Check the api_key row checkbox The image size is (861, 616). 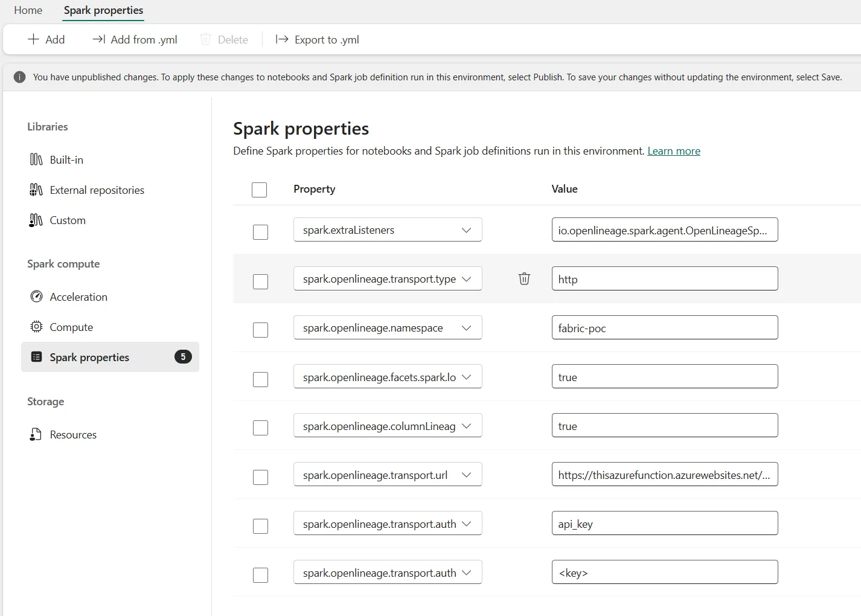tap(260, 526)
